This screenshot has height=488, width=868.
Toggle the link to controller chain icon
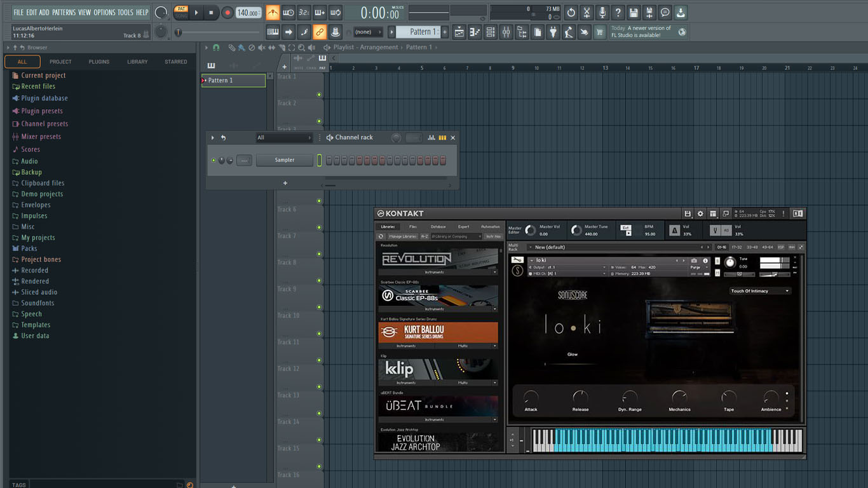[x=319, y=32]
